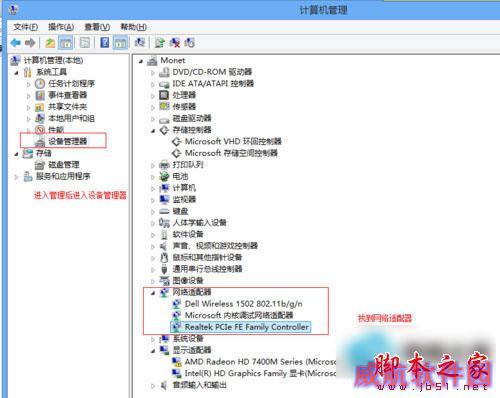Select the 事件查看器 icon
The image size is (500, 398).
[40, 95]
